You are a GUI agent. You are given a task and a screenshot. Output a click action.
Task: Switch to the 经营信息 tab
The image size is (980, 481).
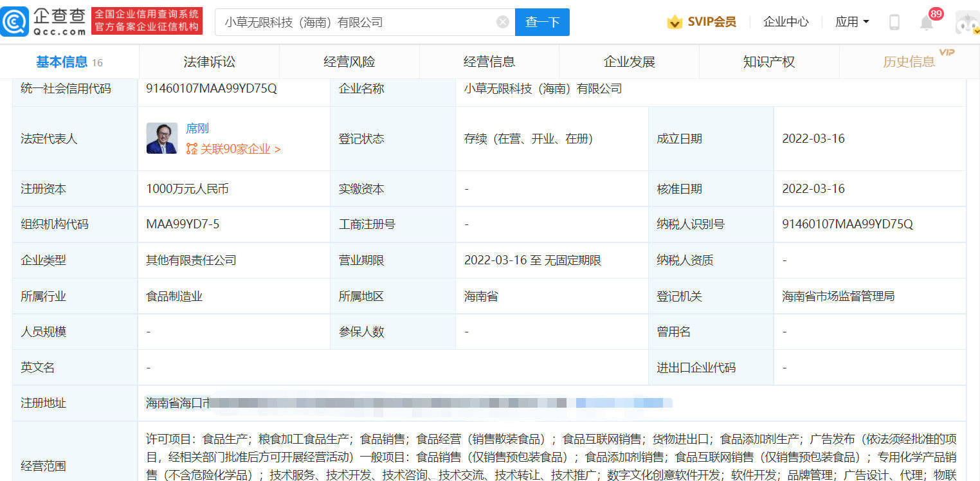click(x=489, y=62)
